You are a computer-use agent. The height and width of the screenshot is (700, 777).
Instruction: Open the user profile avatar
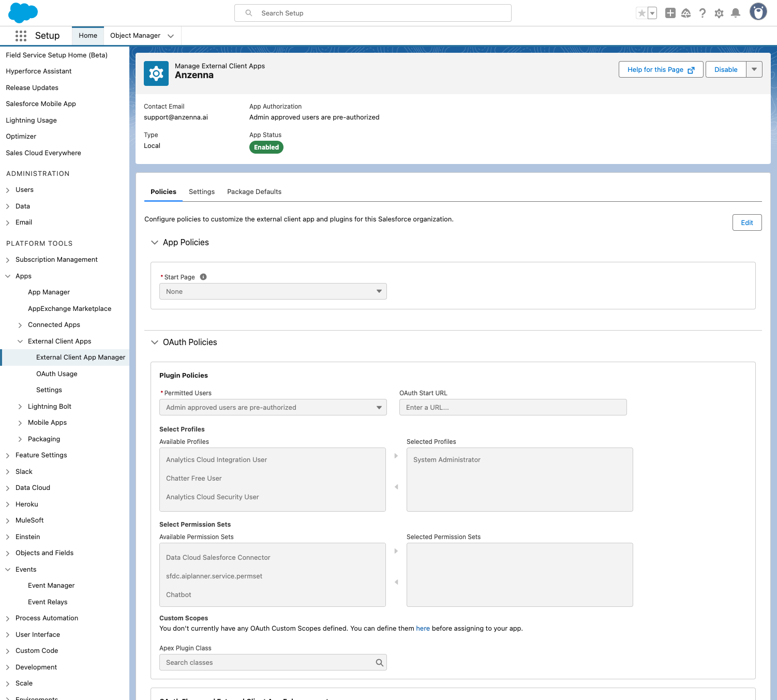coord(758,12)
